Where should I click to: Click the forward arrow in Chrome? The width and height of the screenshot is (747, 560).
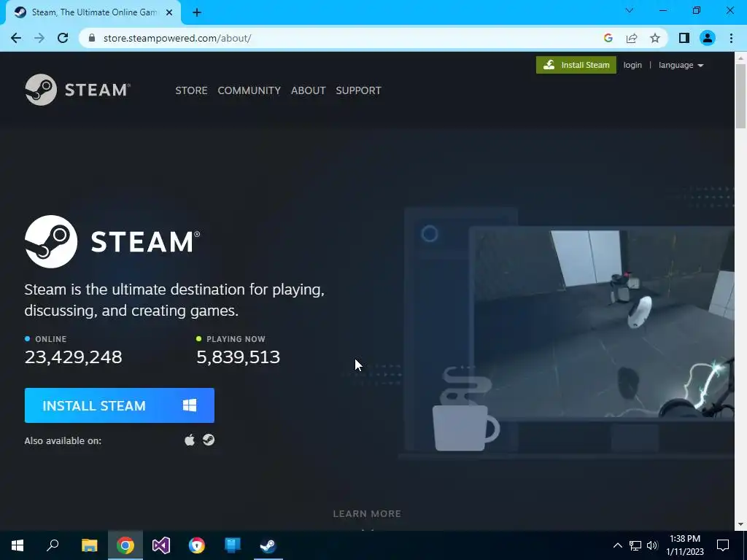click(x=39, y=38)
